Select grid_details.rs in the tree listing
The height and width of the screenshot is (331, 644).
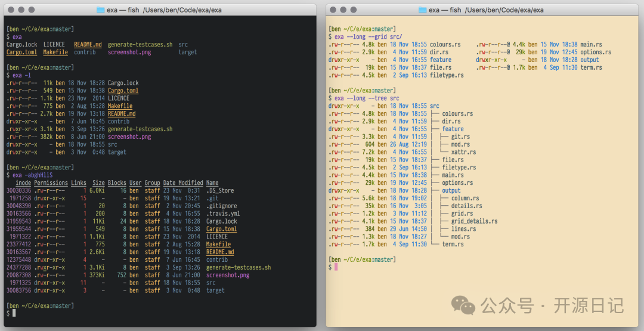(474, 221)
